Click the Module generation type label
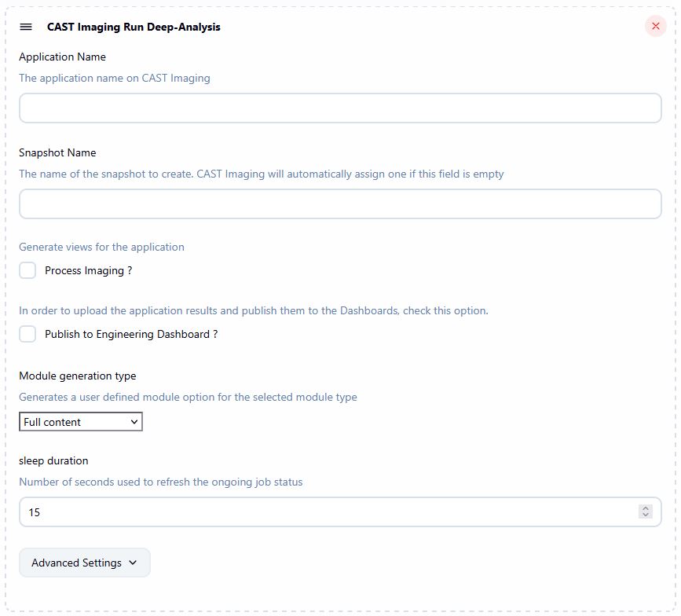 [77, 376]
